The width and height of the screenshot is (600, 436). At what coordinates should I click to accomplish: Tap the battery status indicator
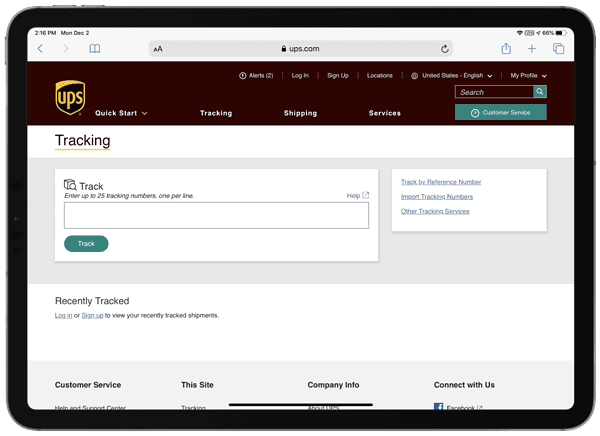pyautogui.click(x=561, y=33)
